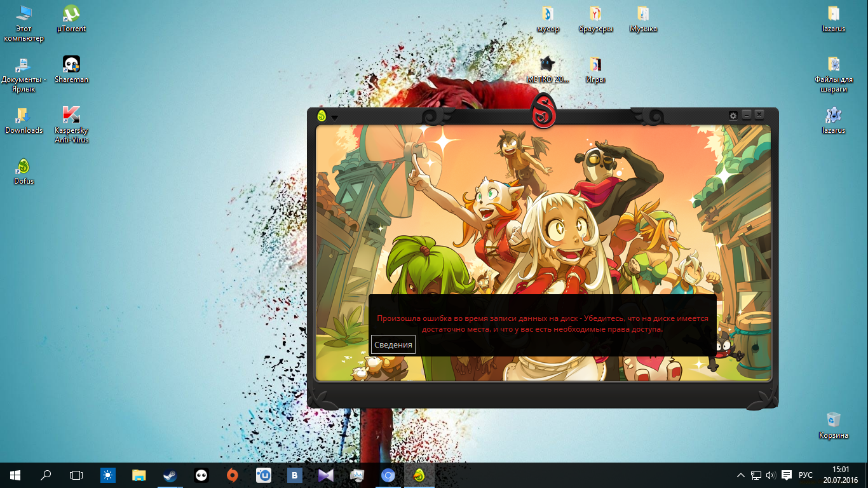Open volume control in tray
The height and width of the screenshot is (488, 868).
click(x=771, y=475)
